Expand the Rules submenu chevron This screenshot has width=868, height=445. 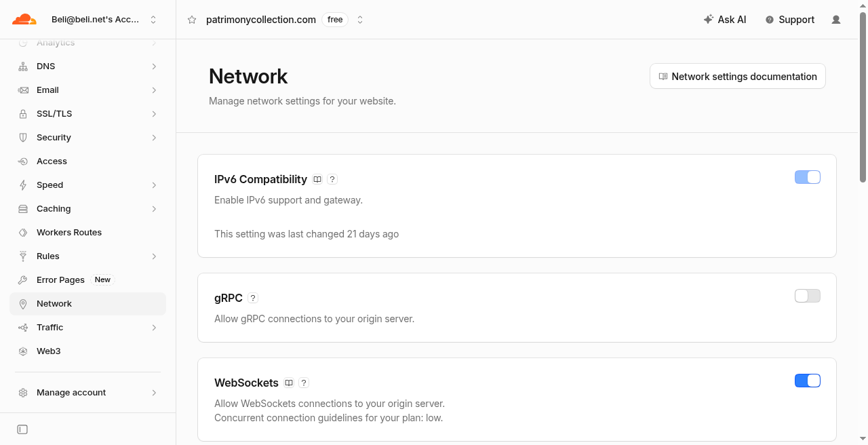pos(155,256)
